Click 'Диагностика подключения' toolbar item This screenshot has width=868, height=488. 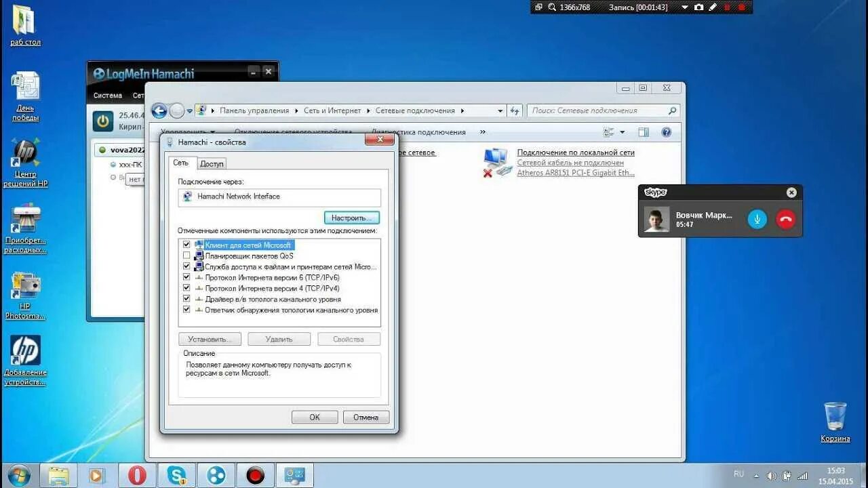tap(418, 132)
